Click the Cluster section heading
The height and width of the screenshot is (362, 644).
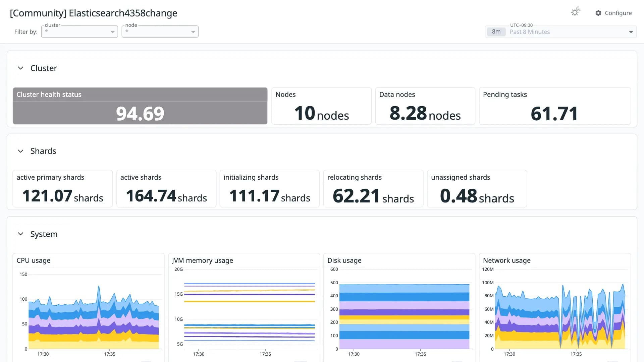pyautogui.click(x=44, y=68)
